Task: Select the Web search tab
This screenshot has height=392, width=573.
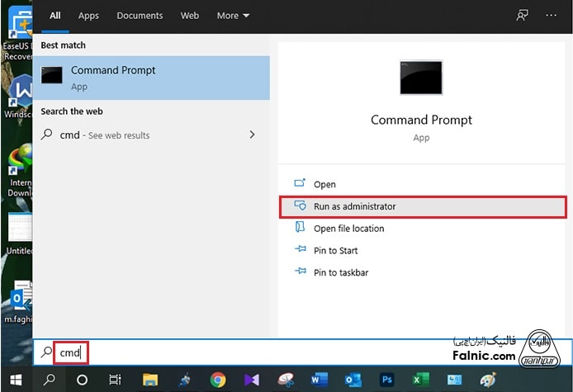Action: tap(190, 15)
